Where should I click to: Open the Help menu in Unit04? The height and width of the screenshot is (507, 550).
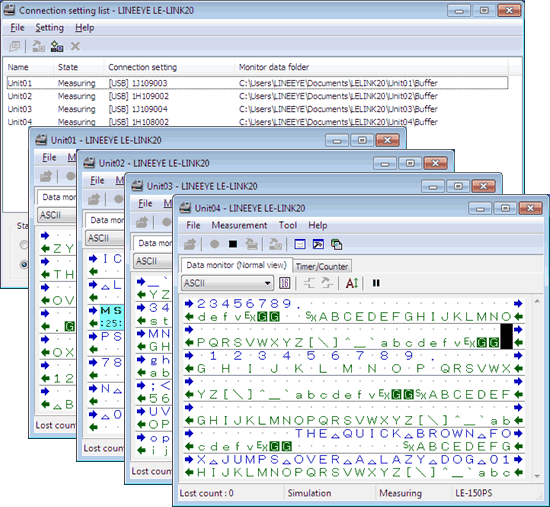coord(317,225)
